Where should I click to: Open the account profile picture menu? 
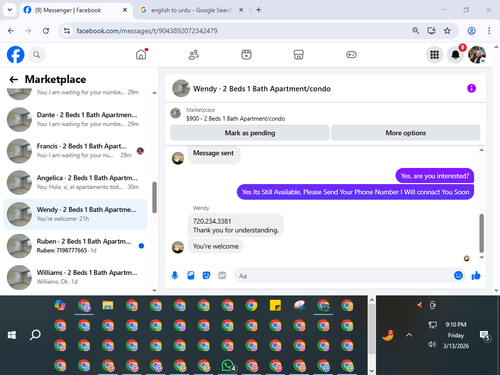coord(477,55)
